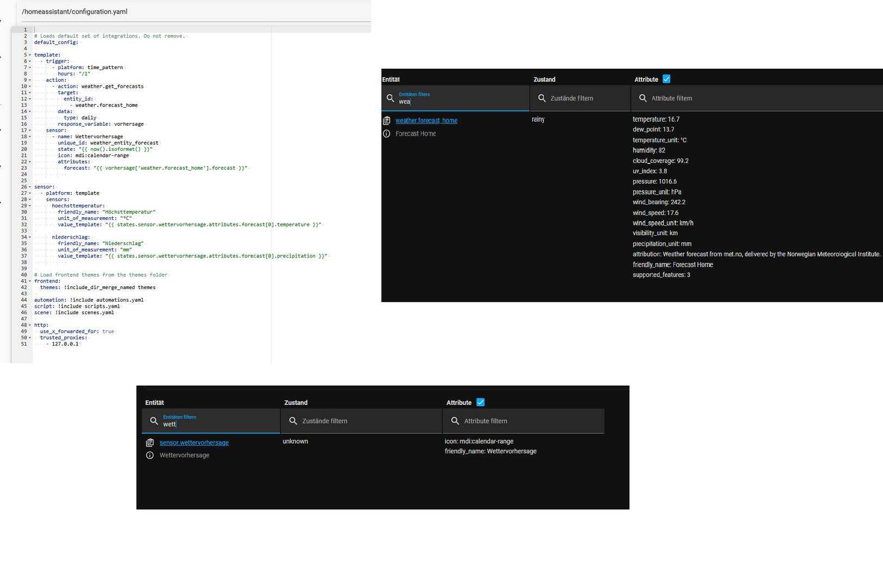Fold the sensor section at line 26
This screenshot has width=883, height=588.
pos(30,187)
